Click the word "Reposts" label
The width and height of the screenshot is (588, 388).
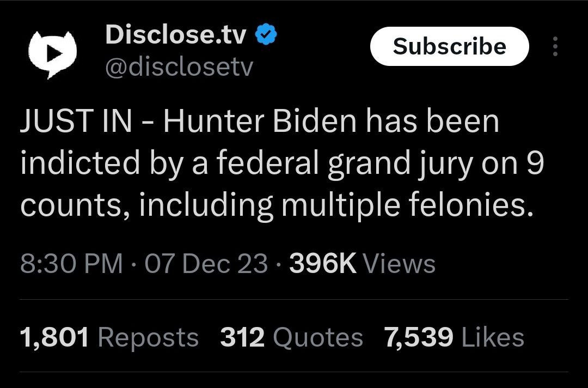coord(148,337)
